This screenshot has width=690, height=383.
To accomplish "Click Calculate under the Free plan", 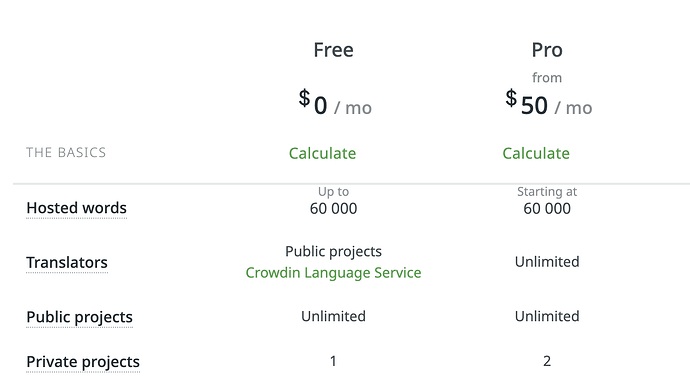I will (x=322, y=153).
